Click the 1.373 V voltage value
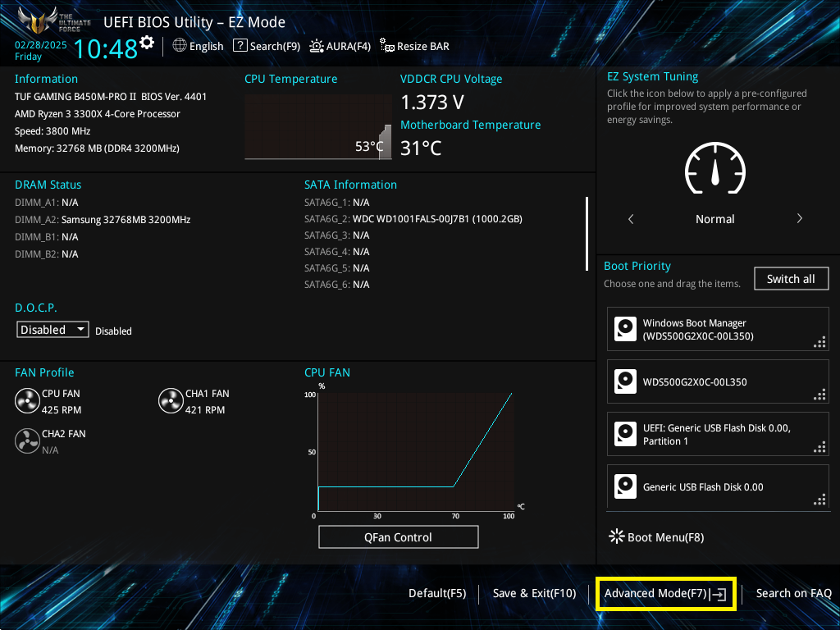The width and height of the screenshot is (840, 630). (x=432, y=102)
